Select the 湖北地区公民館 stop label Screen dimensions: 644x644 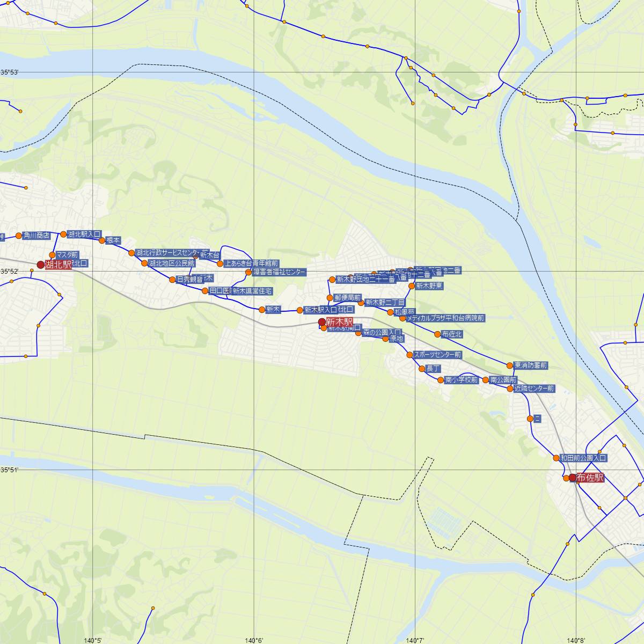[x=172, y=263]
